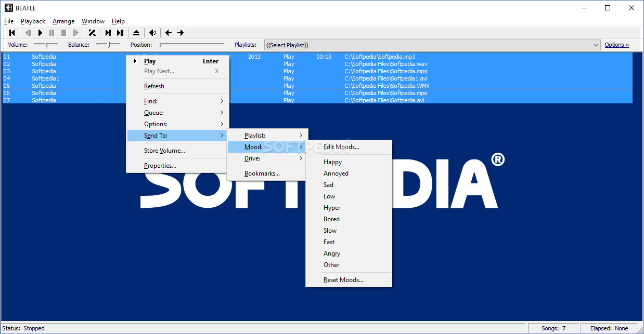Click the Options » link
This screenshot has width=644, height=334.
tap(616, 45)
